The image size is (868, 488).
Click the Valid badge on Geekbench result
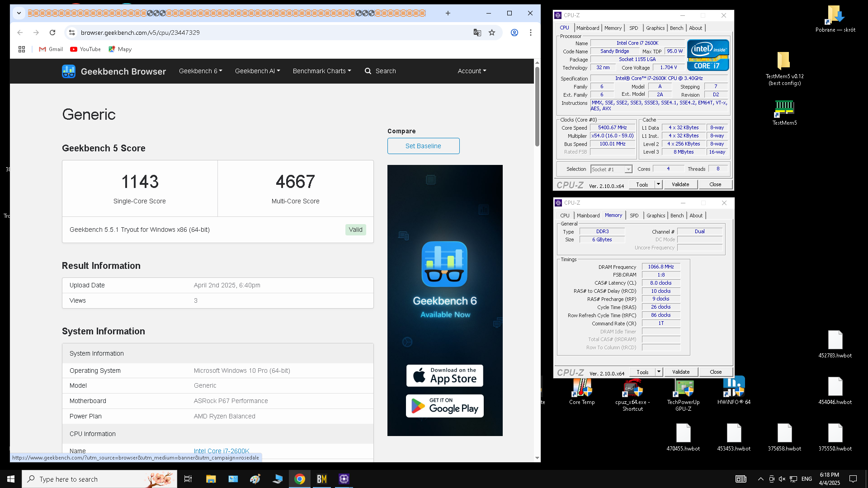(x=355, y=230)
